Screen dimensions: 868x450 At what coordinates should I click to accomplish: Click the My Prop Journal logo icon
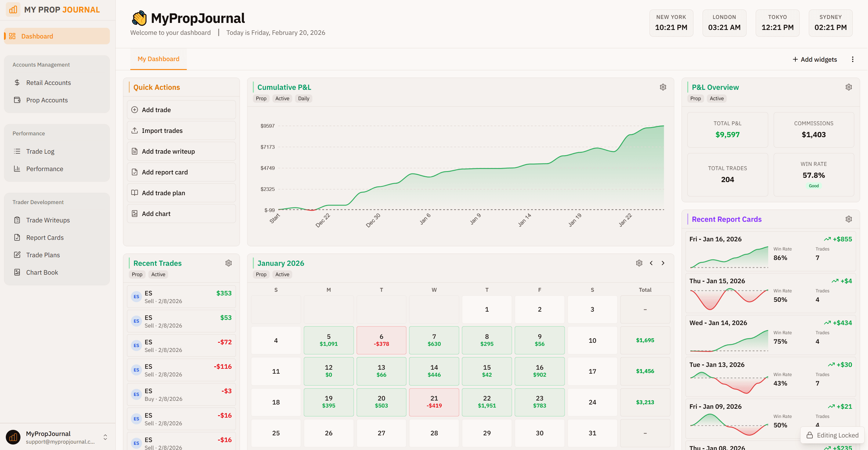tap(13, 9)
